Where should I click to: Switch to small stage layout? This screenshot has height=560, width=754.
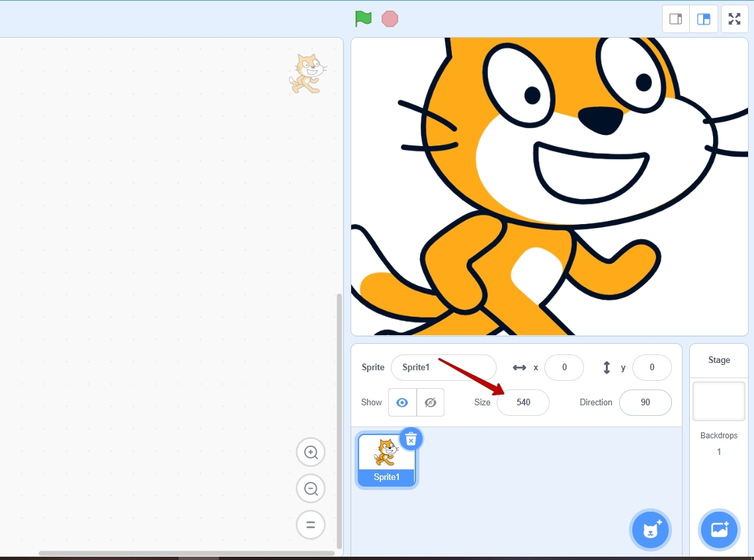point(675,19)
